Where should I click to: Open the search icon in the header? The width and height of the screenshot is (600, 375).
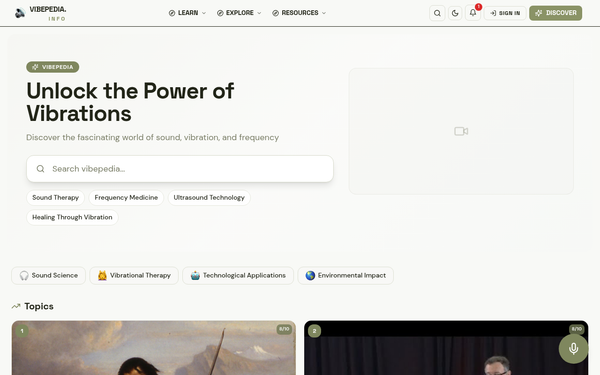[x=437, y=13]
